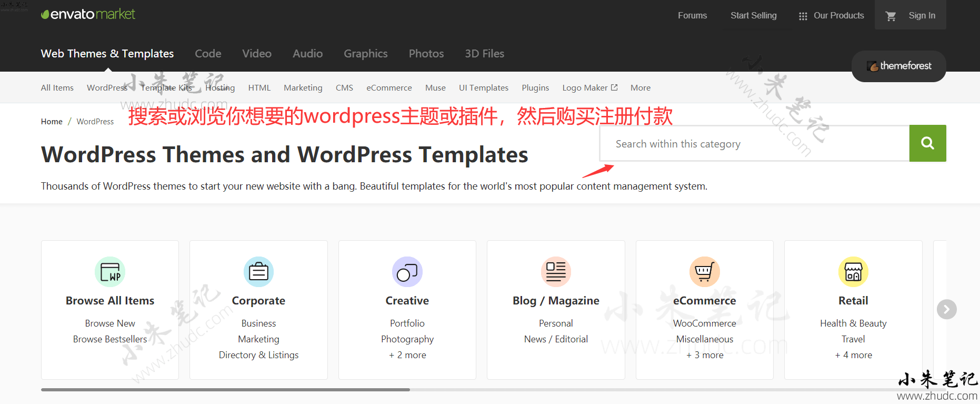Expand '+ 4 more' under Retail
The width and height of the screenshot is (980, 404).
click(853, 355)
